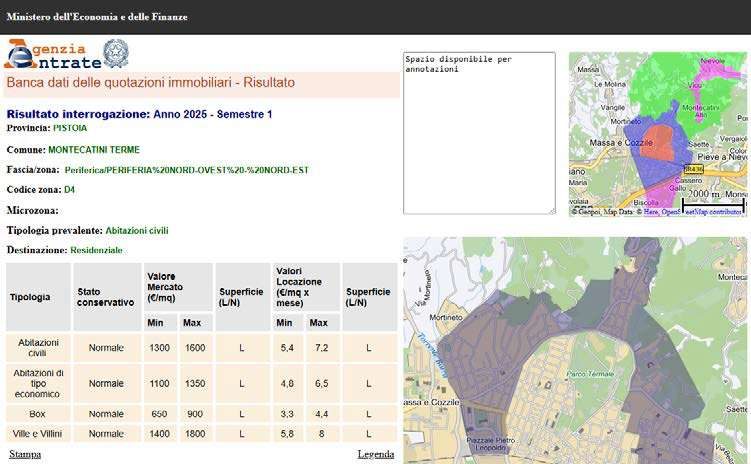This screenshot has width=751, height=464.
Task: Select Box max market value 900
Action: tap(195, 414)
